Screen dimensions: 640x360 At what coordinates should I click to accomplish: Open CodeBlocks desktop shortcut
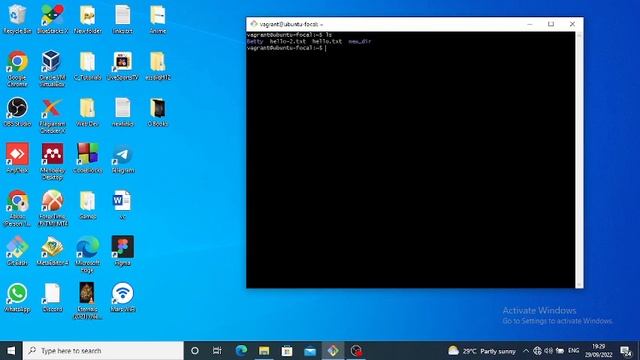[87, 158]
